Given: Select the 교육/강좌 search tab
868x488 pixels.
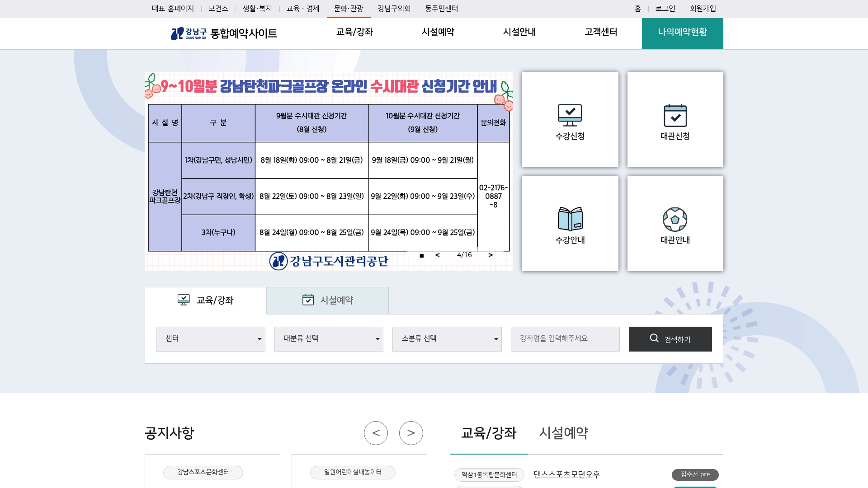Looking at the screenshot, I should pos(206,300).
